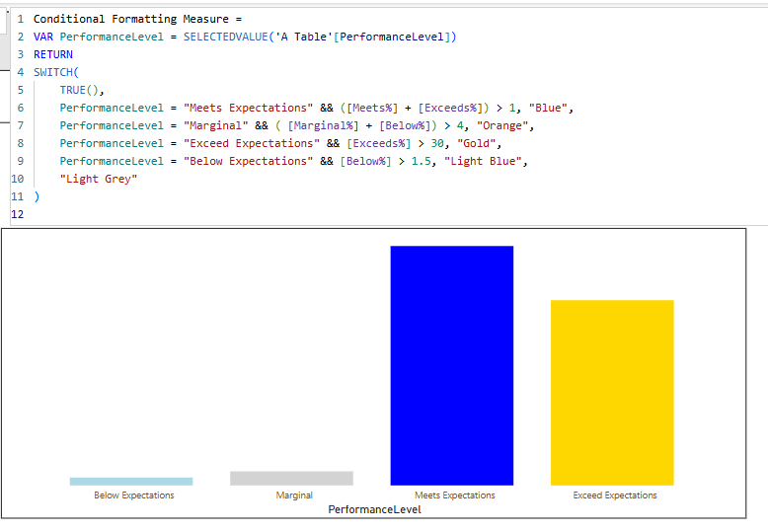
Task: Click the "Blue" string on line 6
Action: (548, 108)
